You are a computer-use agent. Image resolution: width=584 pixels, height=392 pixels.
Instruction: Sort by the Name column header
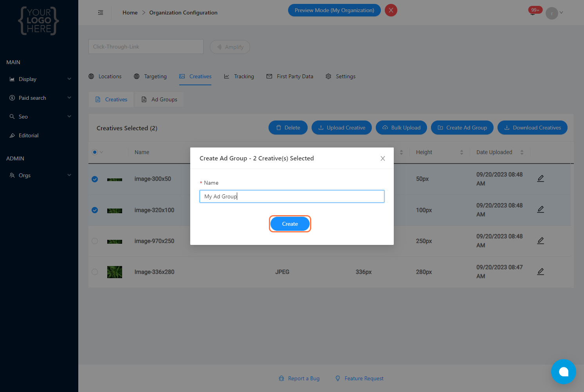pyautogui.click(x=142, y=152)
